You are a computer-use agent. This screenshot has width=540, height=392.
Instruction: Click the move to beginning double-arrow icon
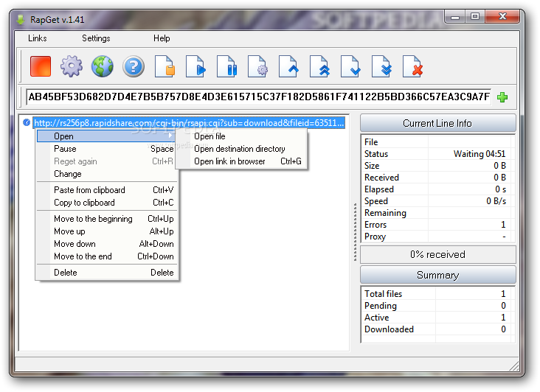point(319,66)
